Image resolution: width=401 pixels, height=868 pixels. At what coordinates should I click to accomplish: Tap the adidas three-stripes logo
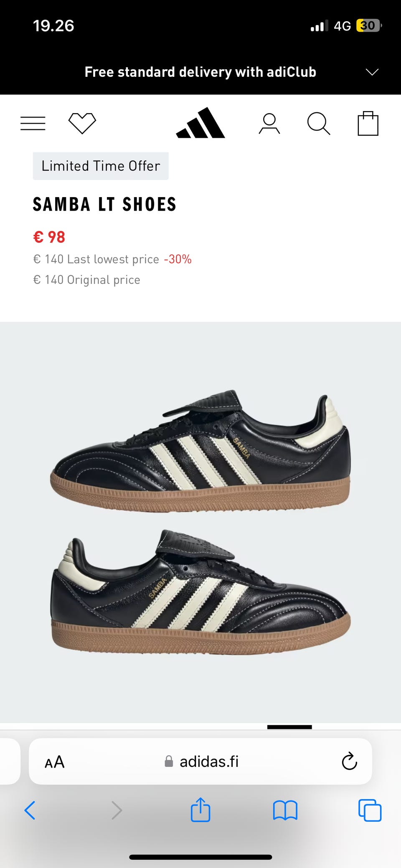click(x=200, y=123)
